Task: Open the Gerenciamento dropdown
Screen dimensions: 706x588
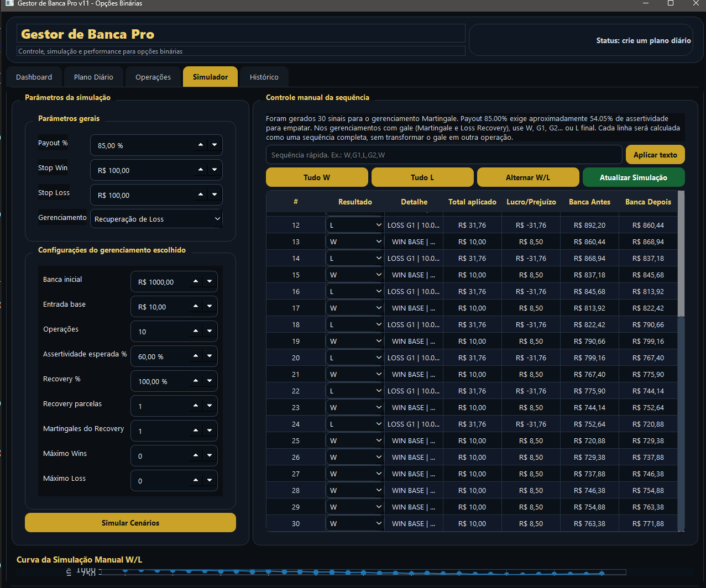Action: pos(156,219)
